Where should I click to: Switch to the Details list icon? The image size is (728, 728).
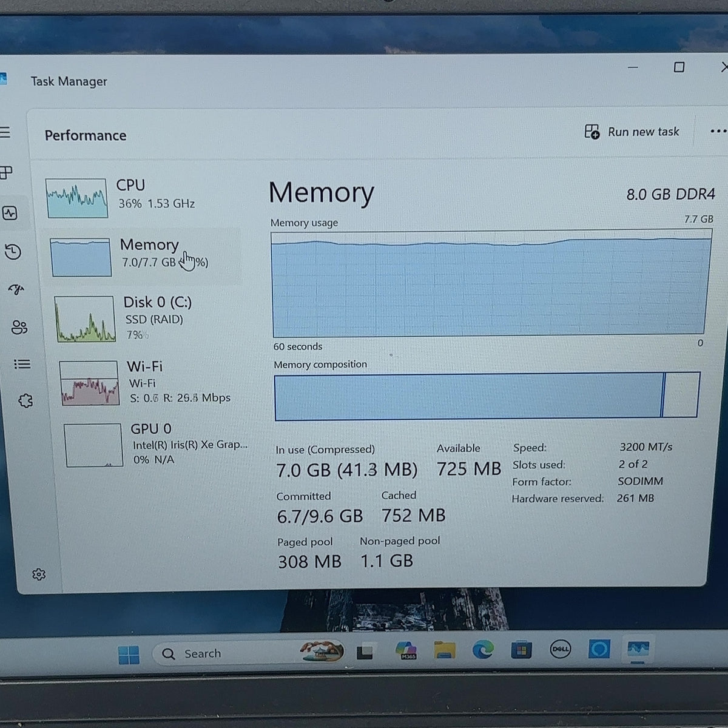tap(22, 364)
